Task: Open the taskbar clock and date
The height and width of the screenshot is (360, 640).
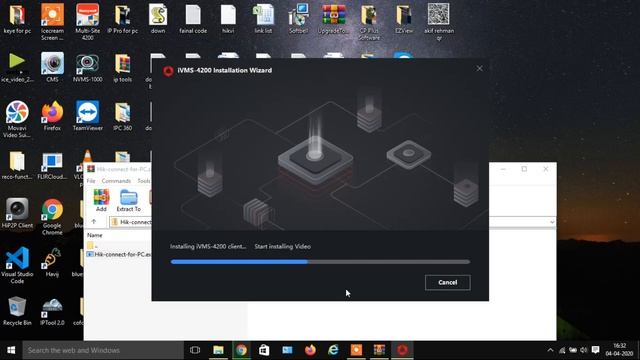Action: [620, 350]
